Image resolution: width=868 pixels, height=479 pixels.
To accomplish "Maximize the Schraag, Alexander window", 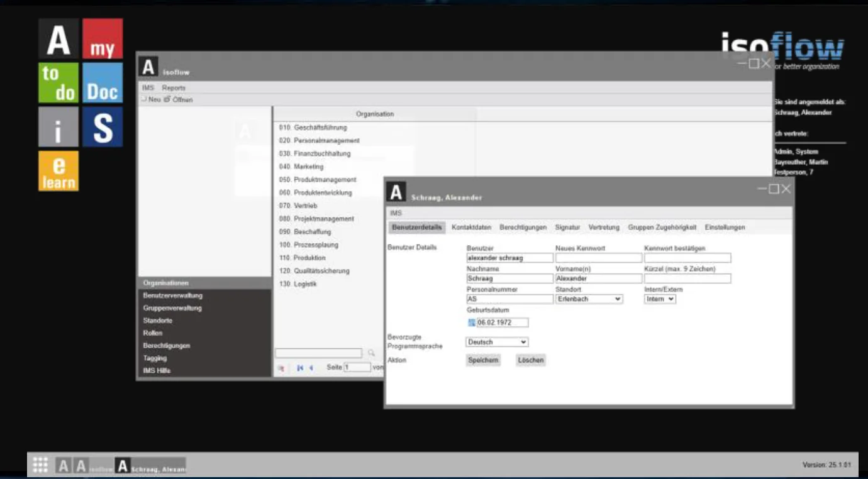I will pos(774,189).
